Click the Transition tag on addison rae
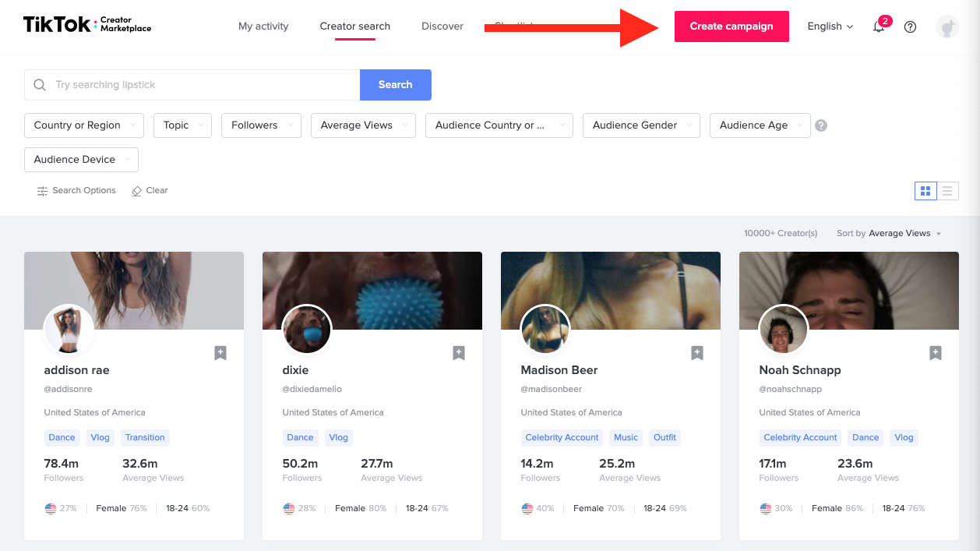The height and width of the screenshot is (551, 980). 146,438
